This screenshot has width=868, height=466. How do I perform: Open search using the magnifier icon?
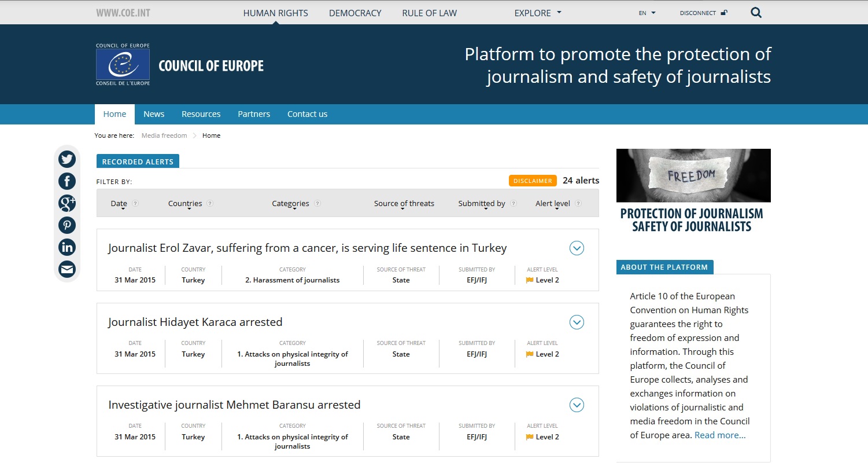[x=755, y=12]
